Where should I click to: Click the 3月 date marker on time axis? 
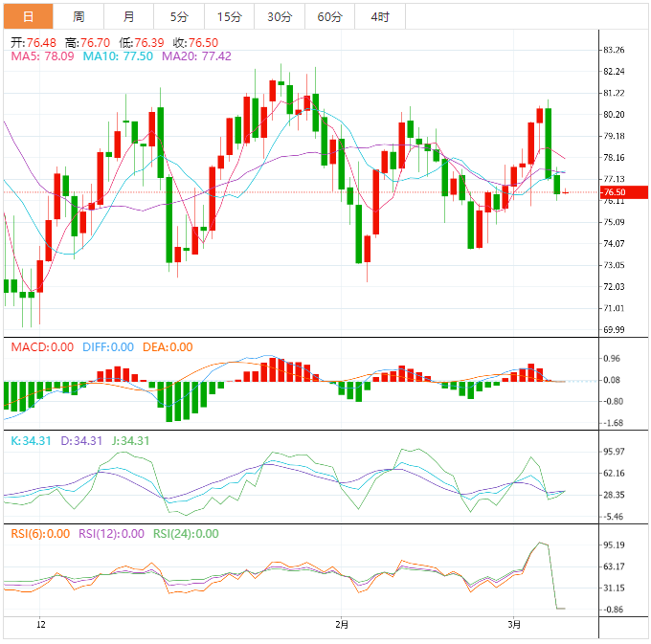pos(514,625)
